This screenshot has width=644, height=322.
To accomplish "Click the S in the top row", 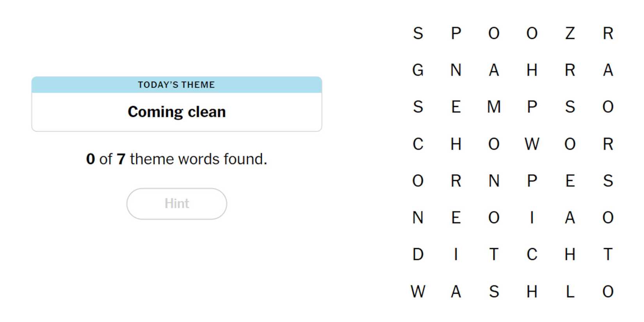I will click(x=418, y=33).
